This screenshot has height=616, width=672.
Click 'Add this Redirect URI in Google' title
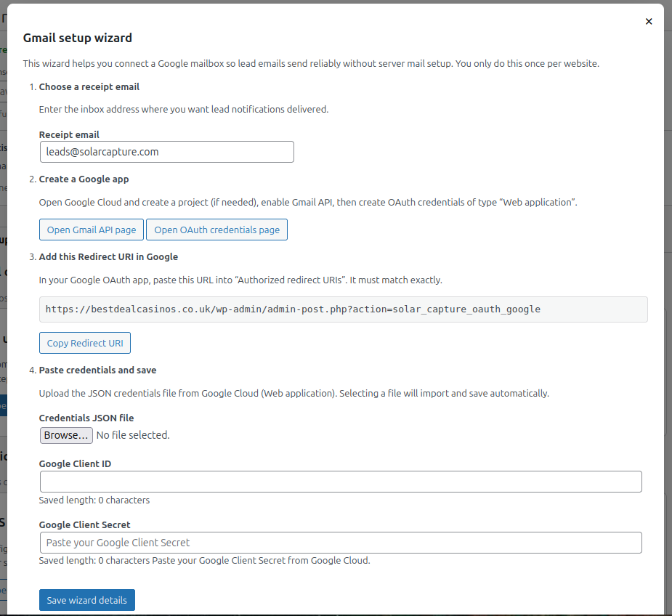click(108, 256)
